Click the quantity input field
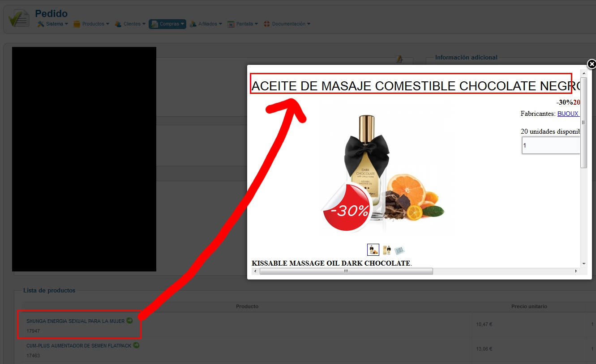This screenshot has height=364, width=596. (551, 145)
